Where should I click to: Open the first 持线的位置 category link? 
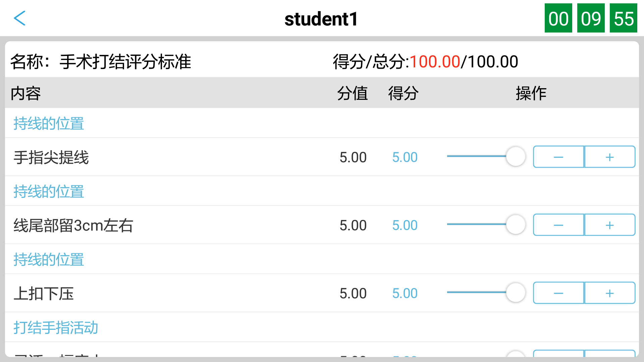(x=48, y=123)
